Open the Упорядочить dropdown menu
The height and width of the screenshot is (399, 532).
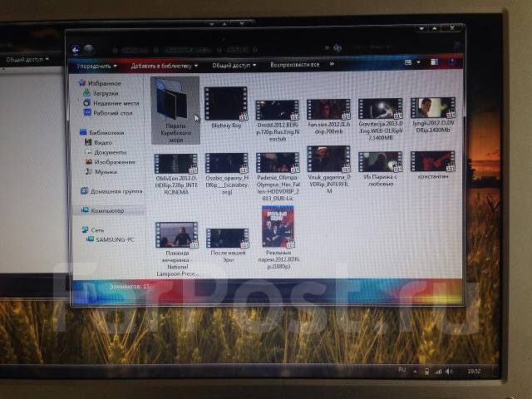click(x=96, y=65)
